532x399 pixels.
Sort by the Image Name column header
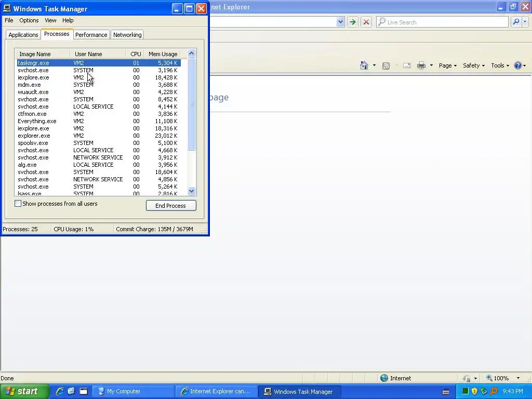point(43,54)
